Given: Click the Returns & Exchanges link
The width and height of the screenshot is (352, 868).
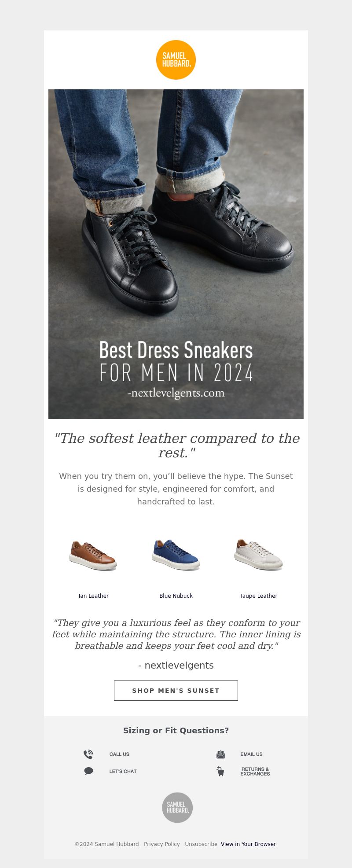Looking at the screenshot, I should click(255, 771).
